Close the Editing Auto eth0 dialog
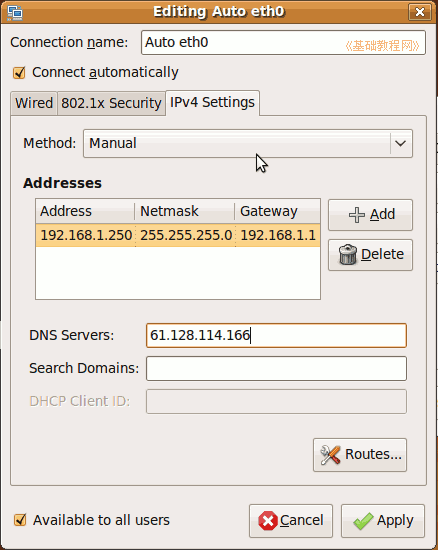This screenshot has height=550, width=438. click(x=420, y=12)
